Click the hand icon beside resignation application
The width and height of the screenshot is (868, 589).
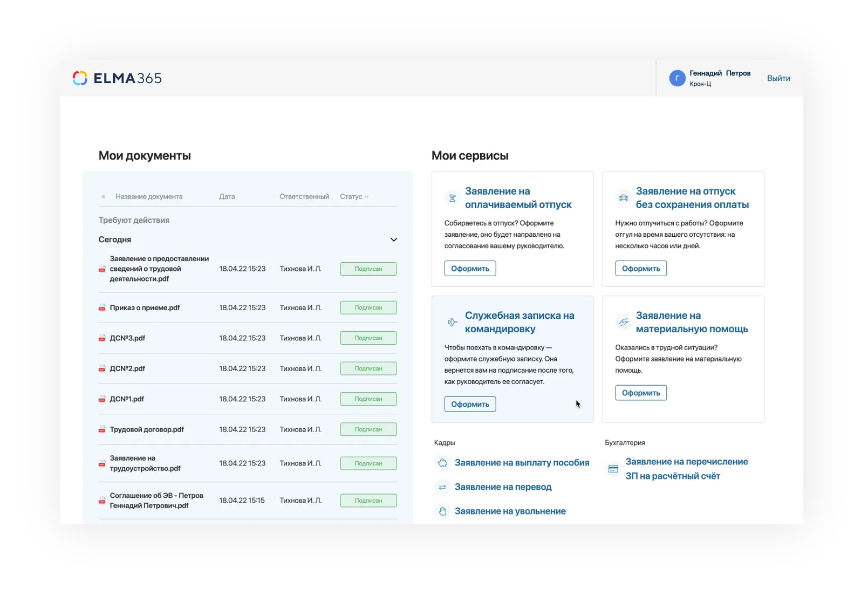coord(442,511)
